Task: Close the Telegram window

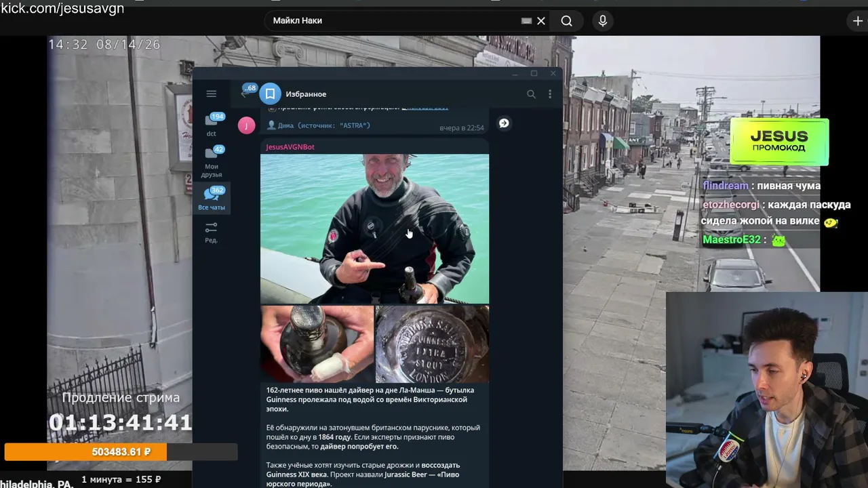Action: [553, 73]
